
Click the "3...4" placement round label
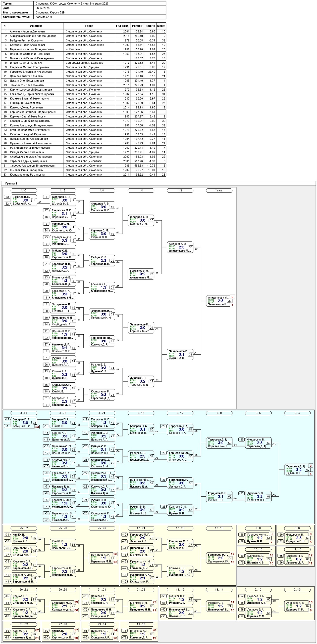(x=297, y=413)
